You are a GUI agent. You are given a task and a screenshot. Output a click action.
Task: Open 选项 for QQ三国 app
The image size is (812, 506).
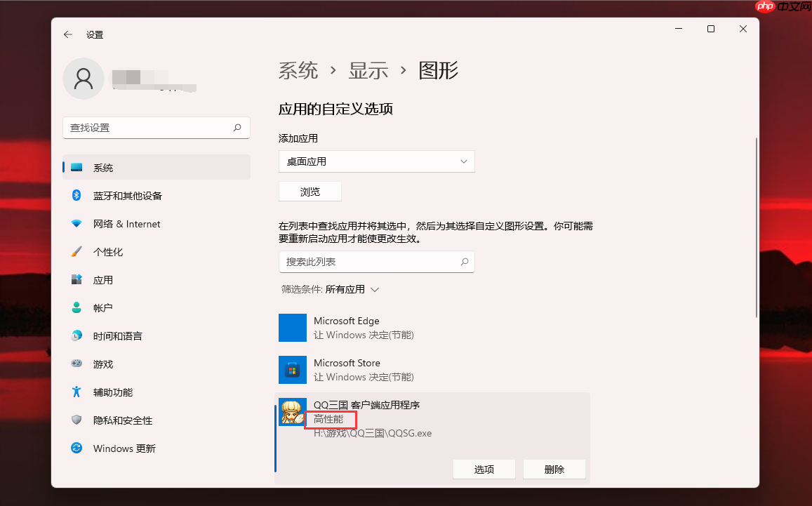[x=484, y=469]
